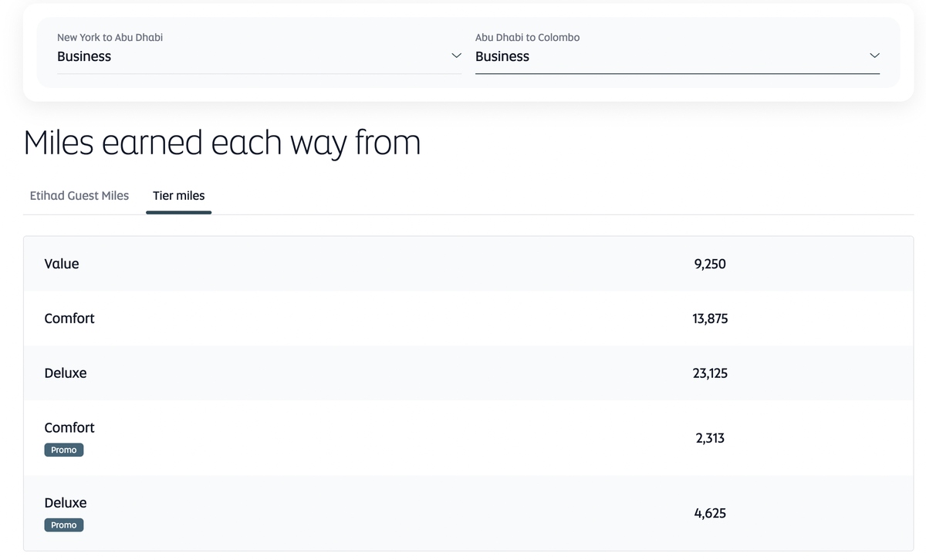Click the chevron arrow of the second cabin selector

[874, 56]
